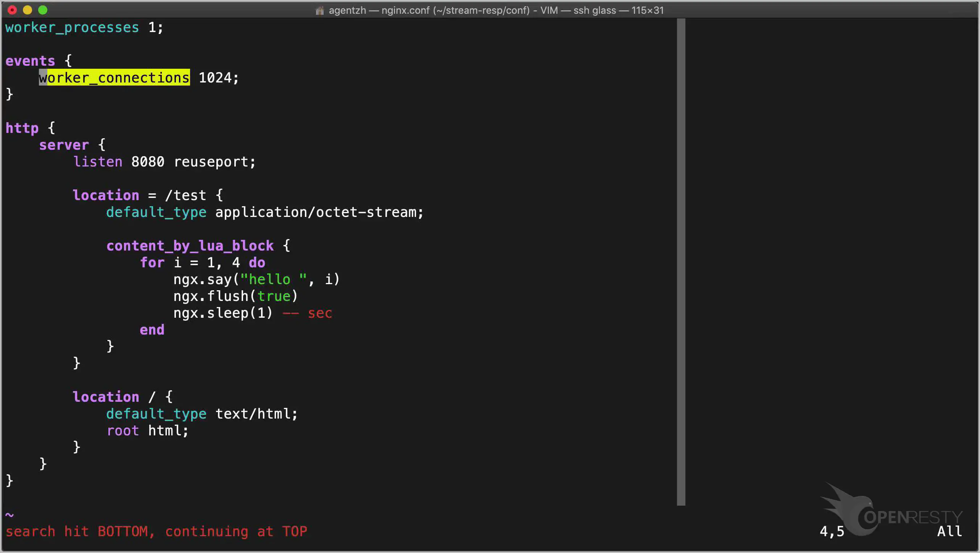Click the home folder icon in title bar
The image size is (980, 553).
319,11
